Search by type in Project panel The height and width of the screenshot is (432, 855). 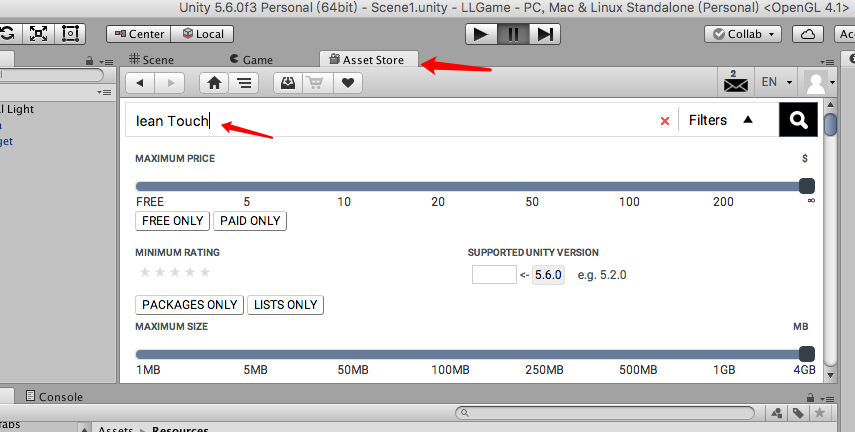(x=777, y=413)
